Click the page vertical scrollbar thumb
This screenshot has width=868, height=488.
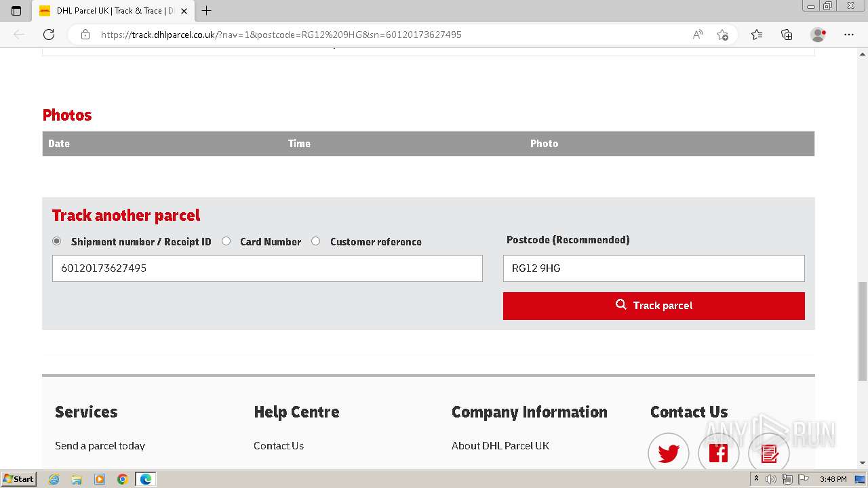tap(863, 331)
